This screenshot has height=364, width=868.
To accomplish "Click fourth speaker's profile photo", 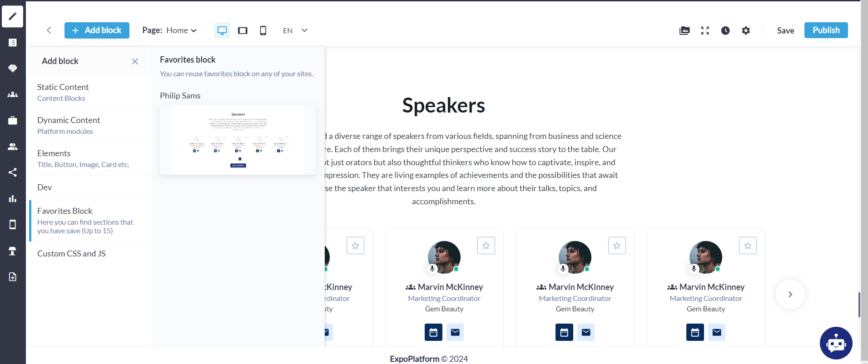I will tap(706, 257).
